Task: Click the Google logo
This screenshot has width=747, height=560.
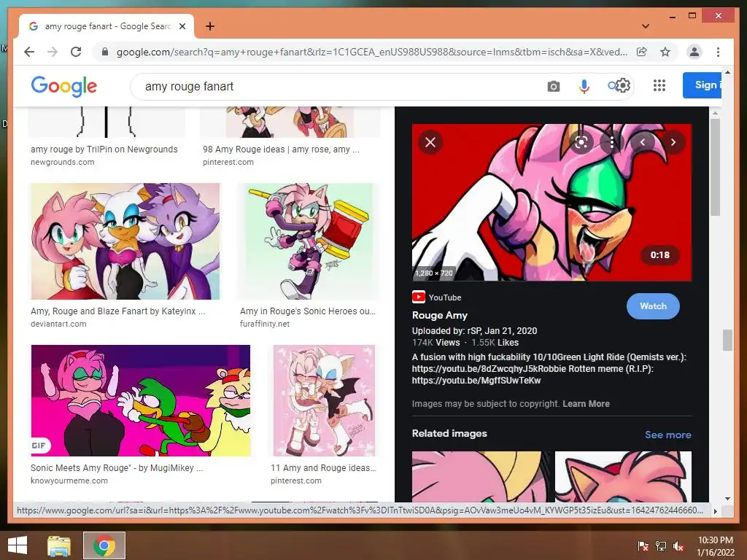Action: [x=64, y=86]
